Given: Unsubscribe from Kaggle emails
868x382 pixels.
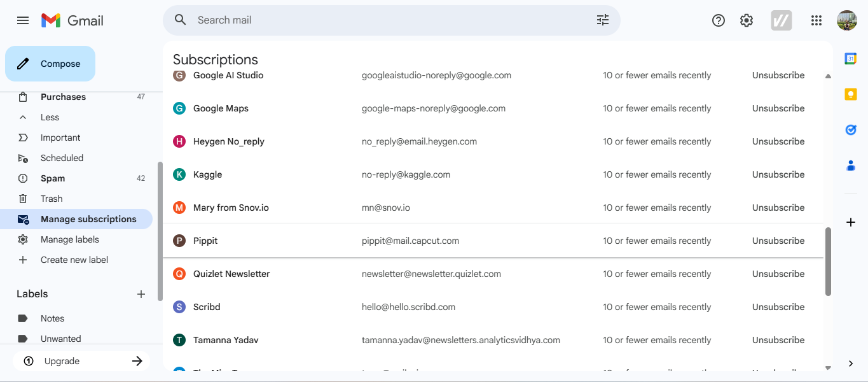Looking at the screenshot, I should point(778,174).
